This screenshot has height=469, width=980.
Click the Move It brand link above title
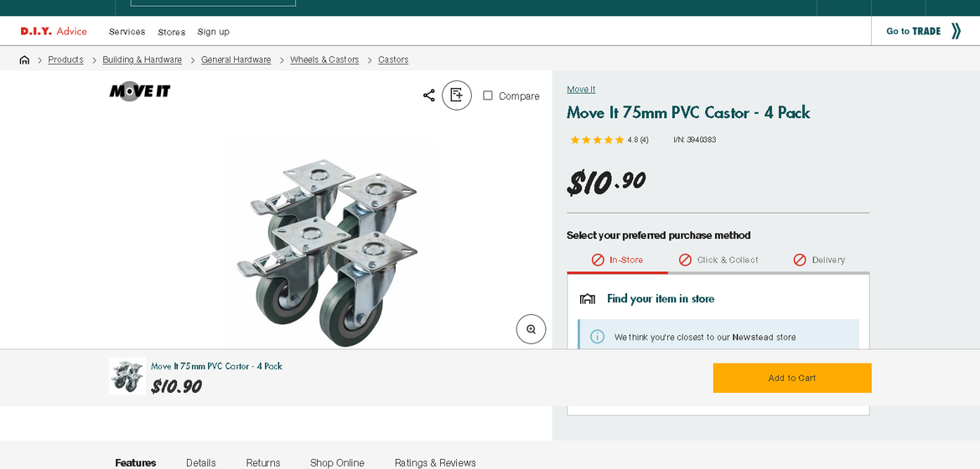pyautogui.click(x=581, y=90)
